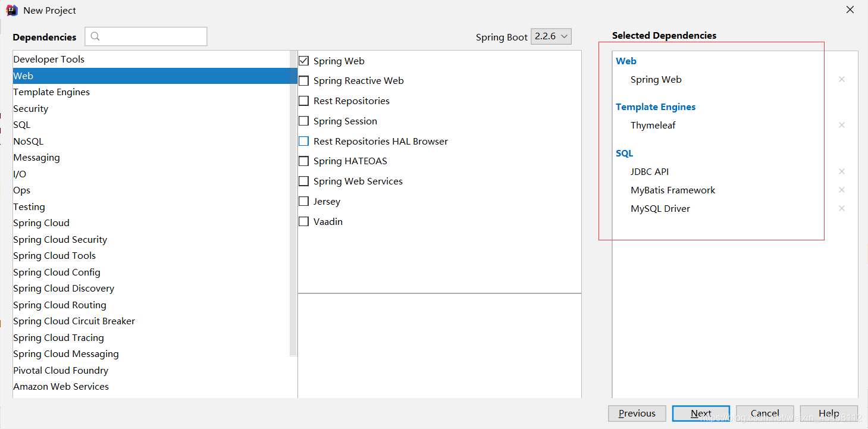Remove Spring Web from selected dependencies
Image resolution: width=868 pixels, height=429 pixels.
click(x=841, y=79)
